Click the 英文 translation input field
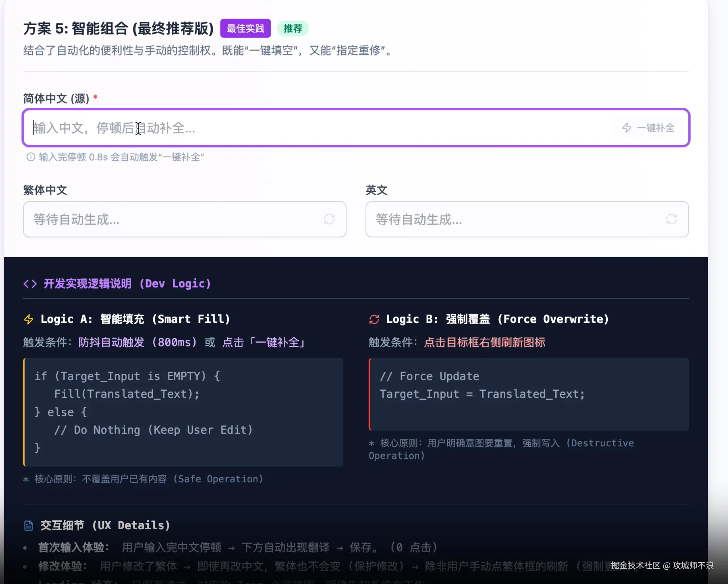Image resolution: width=728 pixels, height=584 pixels. tap(507, 219)
